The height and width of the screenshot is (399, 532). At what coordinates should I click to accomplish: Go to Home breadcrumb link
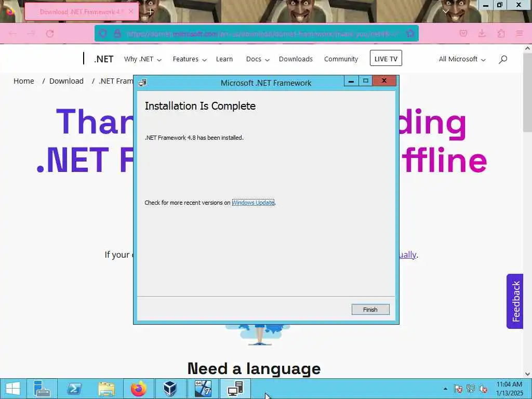(24, 81)
